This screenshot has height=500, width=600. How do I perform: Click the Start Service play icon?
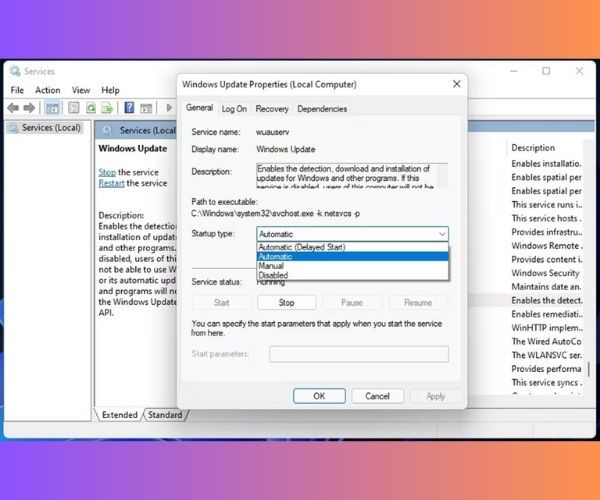pyautogui.click(x=169, y=108)
